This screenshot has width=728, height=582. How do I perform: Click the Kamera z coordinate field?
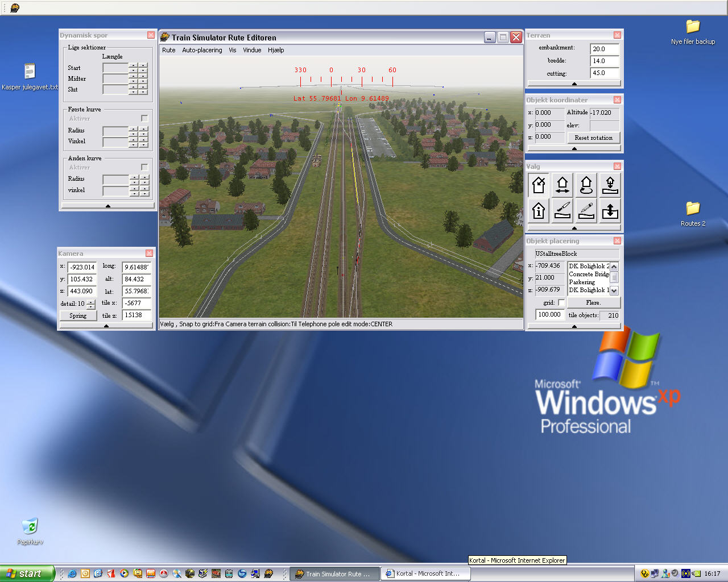click(82, 291)
